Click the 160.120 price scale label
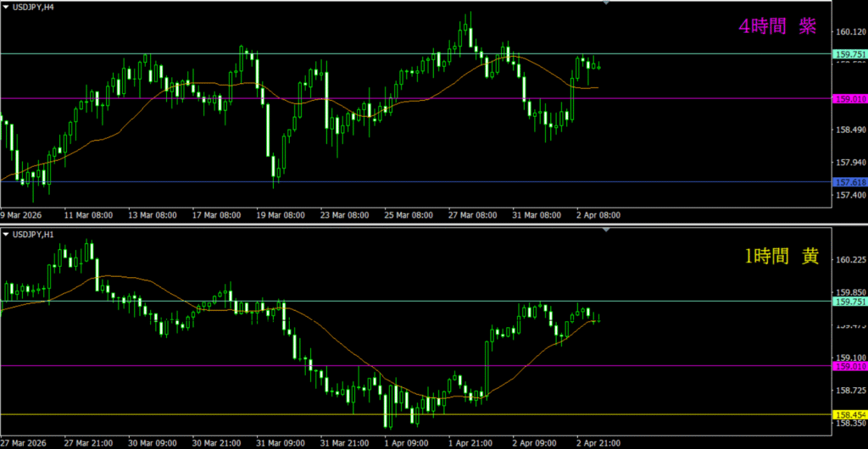The width and height of the screenshot is (868, 449). (850, 32)
